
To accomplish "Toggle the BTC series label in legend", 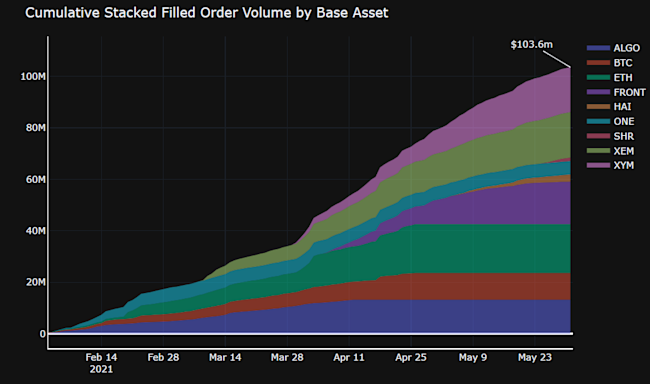I will (623, 63).
